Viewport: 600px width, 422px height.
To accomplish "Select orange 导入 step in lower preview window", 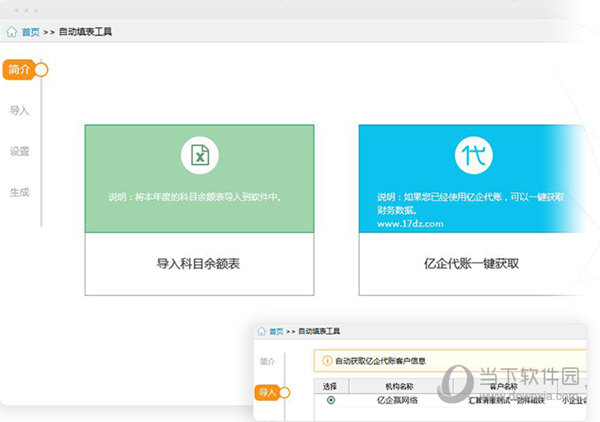I will click(267, 393).
